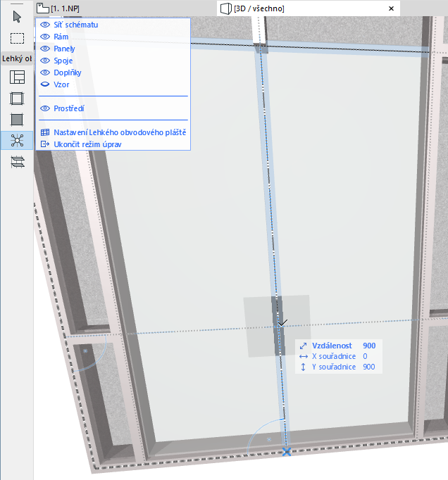The width and height of the screenshot is (448, 480).
Task: Click the Vzdálenost label in tracker
Action: coord(332,346)
